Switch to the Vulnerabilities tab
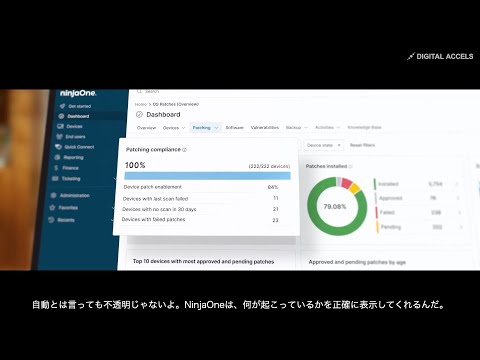The image size is (480, 360). click(x=265, y=127)
